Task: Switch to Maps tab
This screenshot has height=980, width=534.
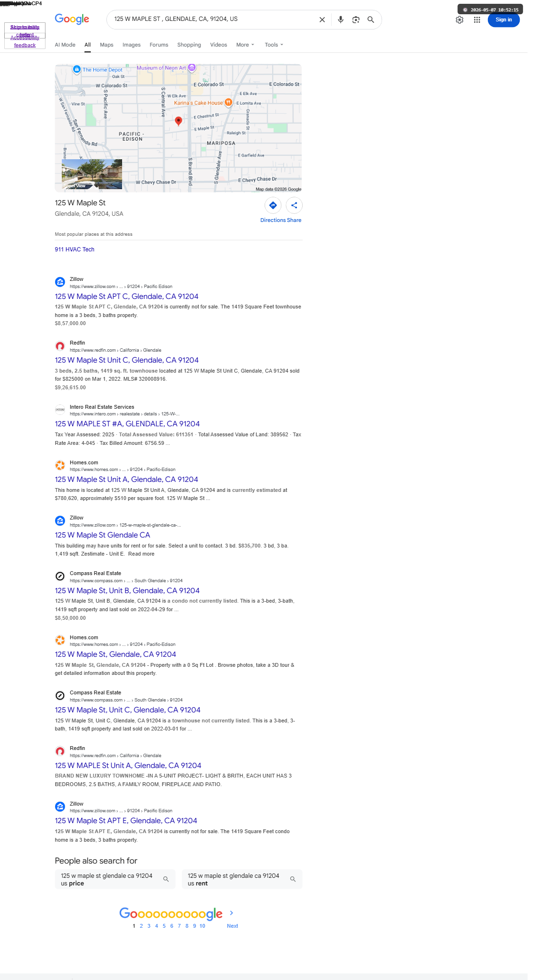Action: click(x=106, y=45)
